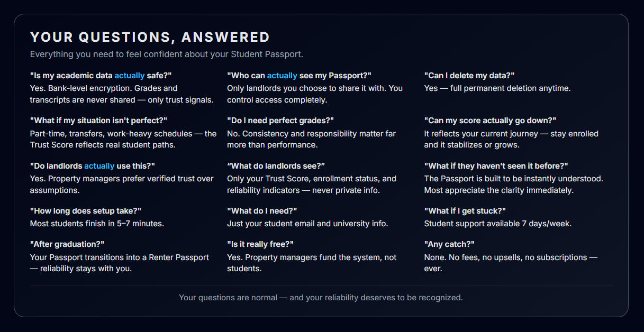Click the "Student support available 7 days/week" answer
Viewport: 644px width, 332px height.
click(x=497, y=224)
